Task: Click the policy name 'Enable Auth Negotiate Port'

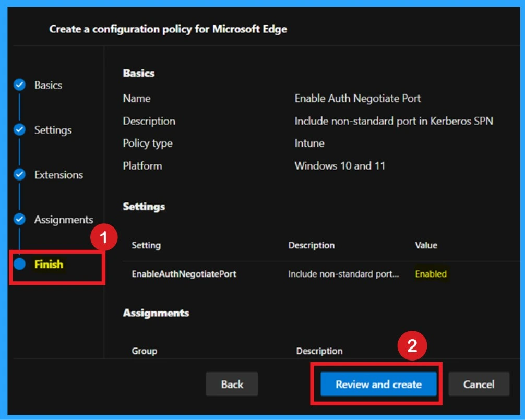Action: (357, 99)
